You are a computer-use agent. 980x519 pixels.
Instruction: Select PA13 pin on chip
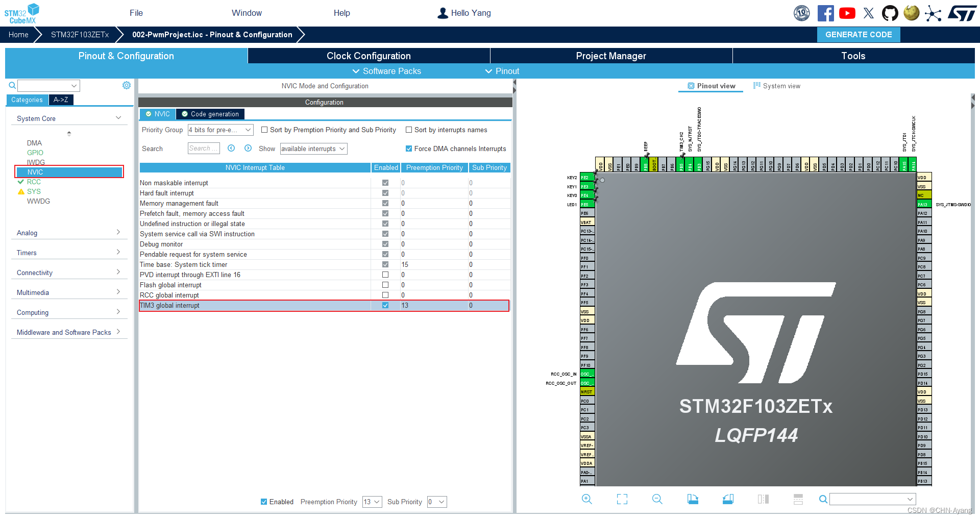924,204
